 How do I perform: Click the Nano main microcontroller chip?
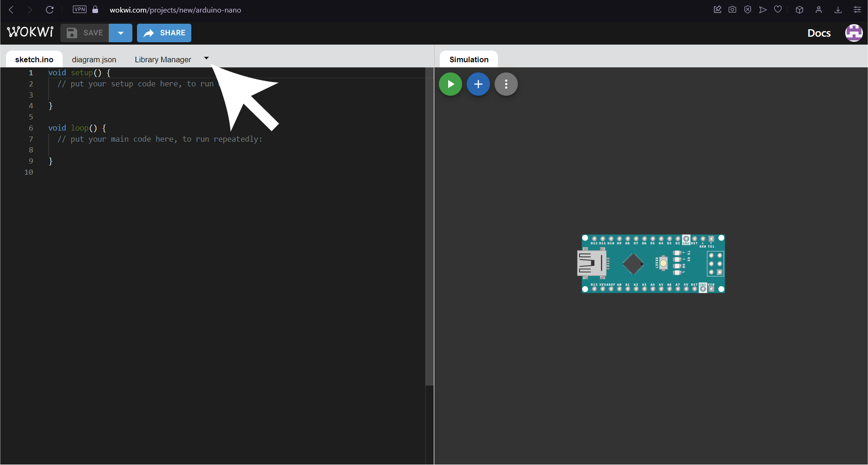[633, 264]
